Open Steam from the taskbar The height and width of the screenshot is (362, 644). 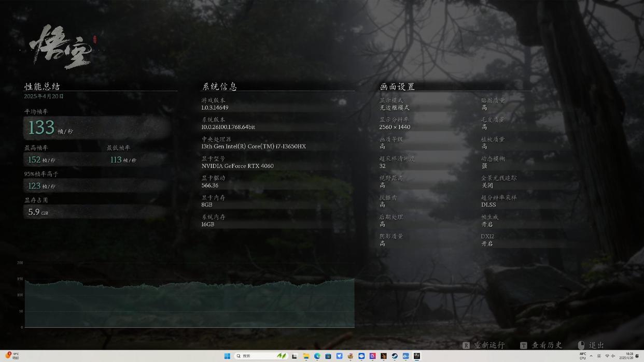395,356
